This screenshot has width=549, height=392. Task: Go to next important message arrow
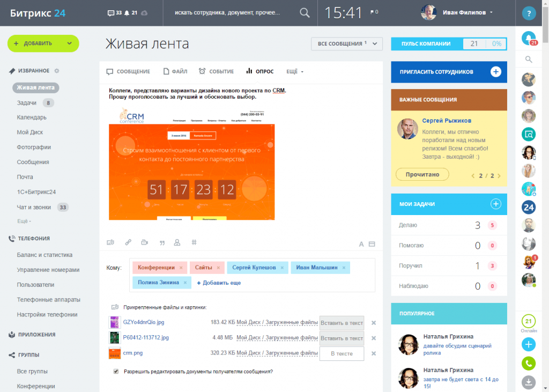(499, 176)
